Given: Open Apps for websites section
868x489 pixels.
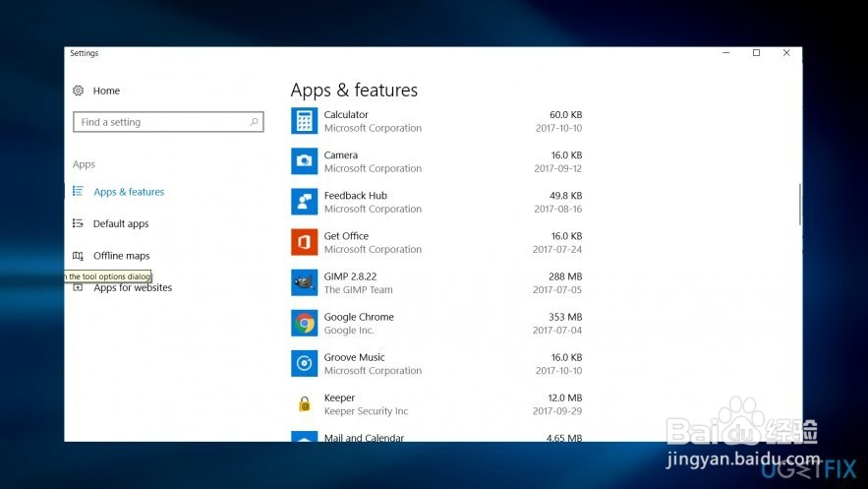Looking at the screenshot, I should [x=133, y=287].
